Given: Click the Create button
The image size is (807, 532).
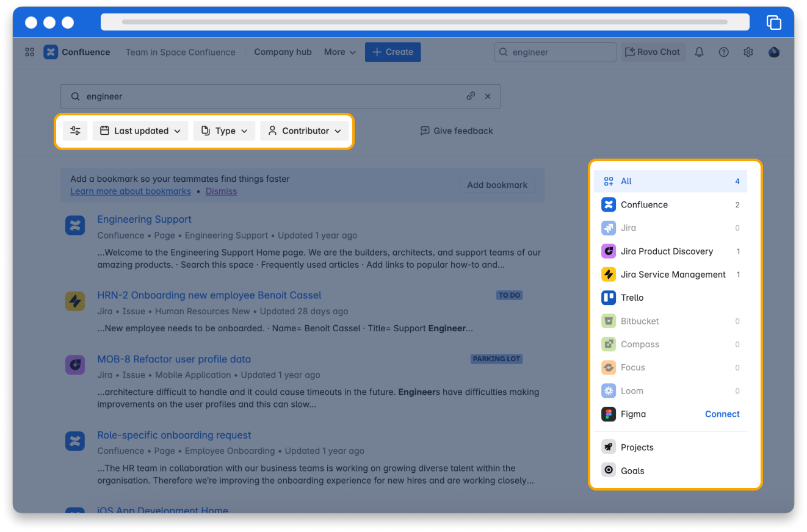Looking at the screenshot, I should coord(393,52).
